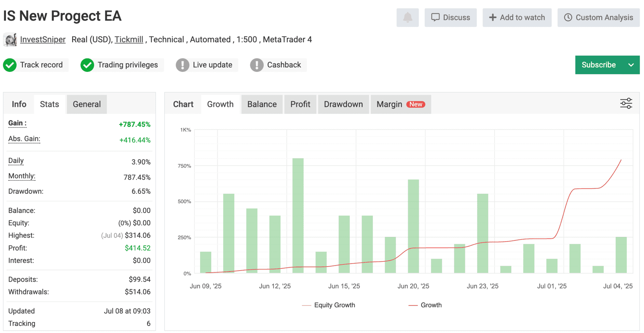Screen dimensions: 644x333
Task: Select the Balance chart tab
Action: [x=262, y=104]
